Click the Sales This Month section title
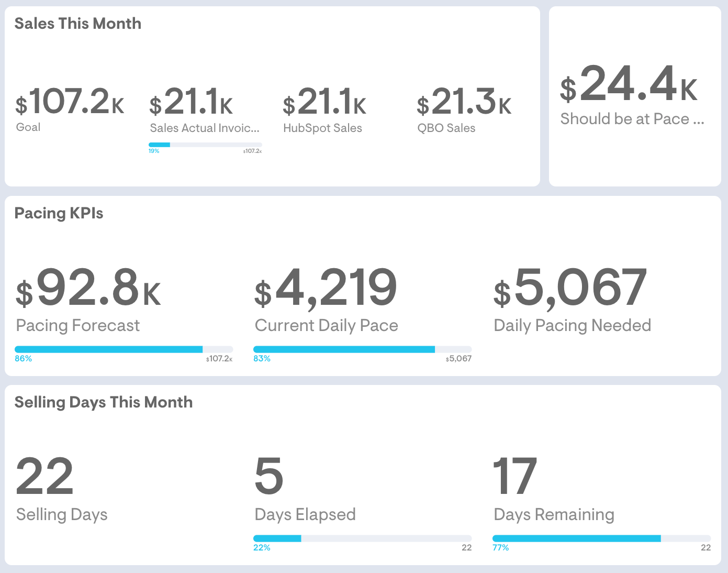Image resolution: width=728 pixels, height=573 pixels. tap(78, 24)
